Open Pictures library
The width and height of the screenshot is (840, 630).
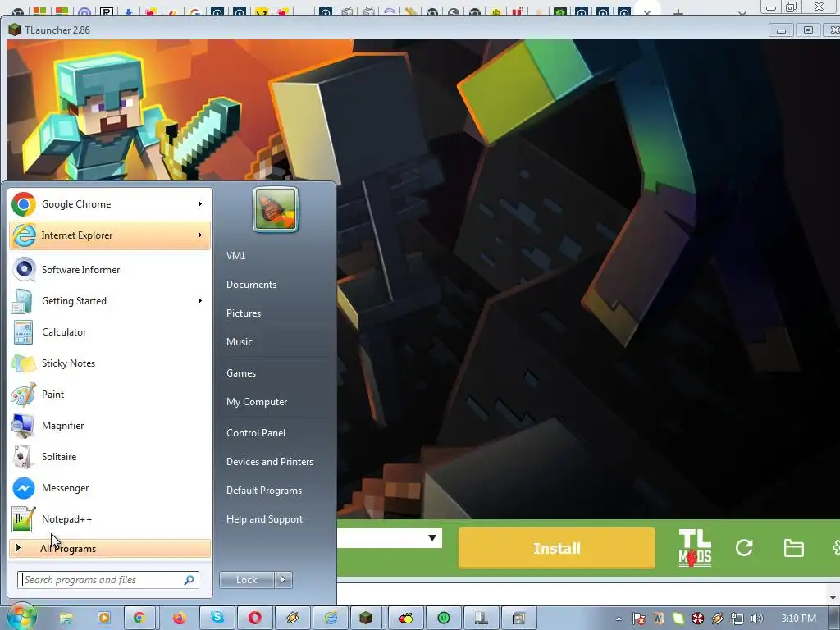pos(243,313)
